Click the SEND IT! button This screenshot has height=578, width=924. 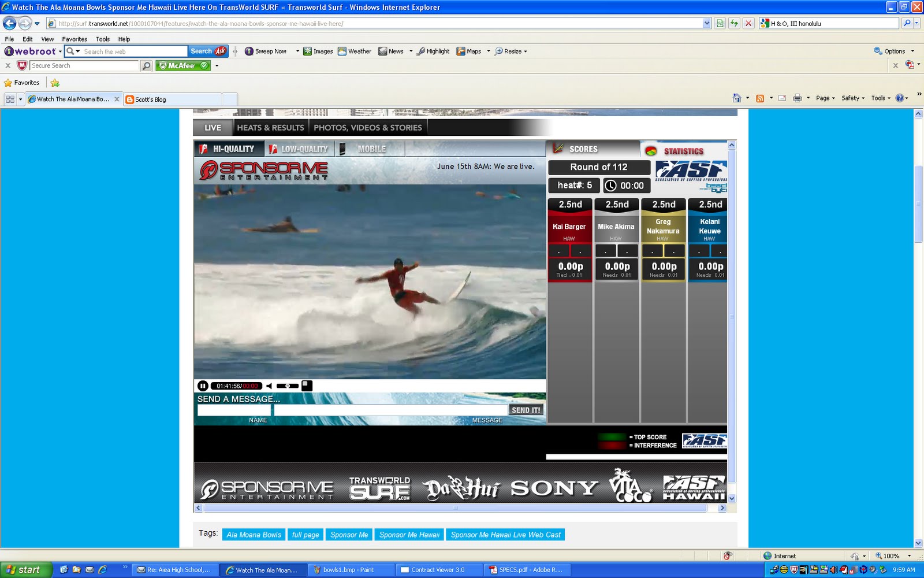[526, 410]
